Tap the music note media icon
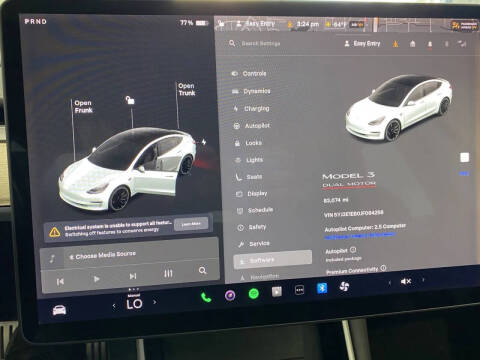Screen dimensions: 480x360 [x=52, y=258]
